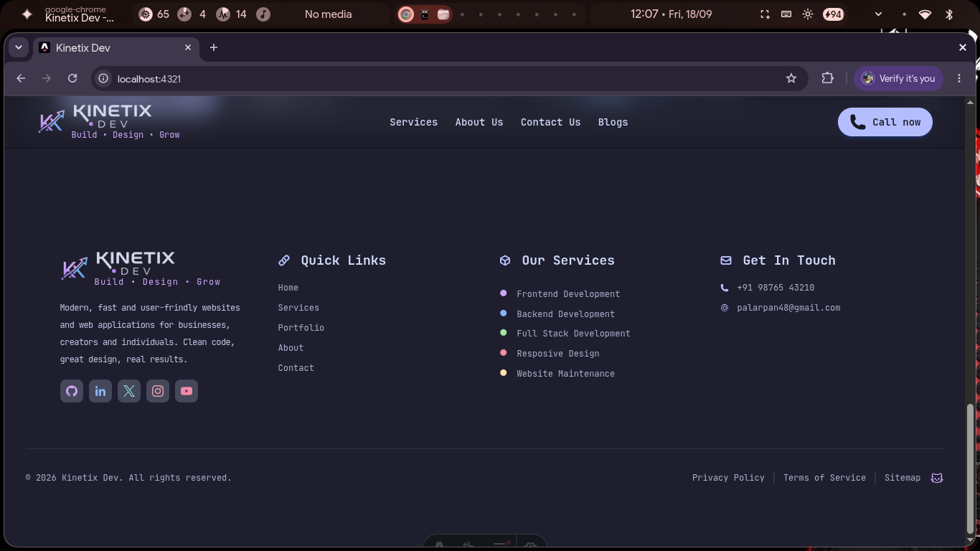This screenshot has height=551, width=980.
Task: Select the Chrome workspace icon in top bar
Action: tap(406, 14)
